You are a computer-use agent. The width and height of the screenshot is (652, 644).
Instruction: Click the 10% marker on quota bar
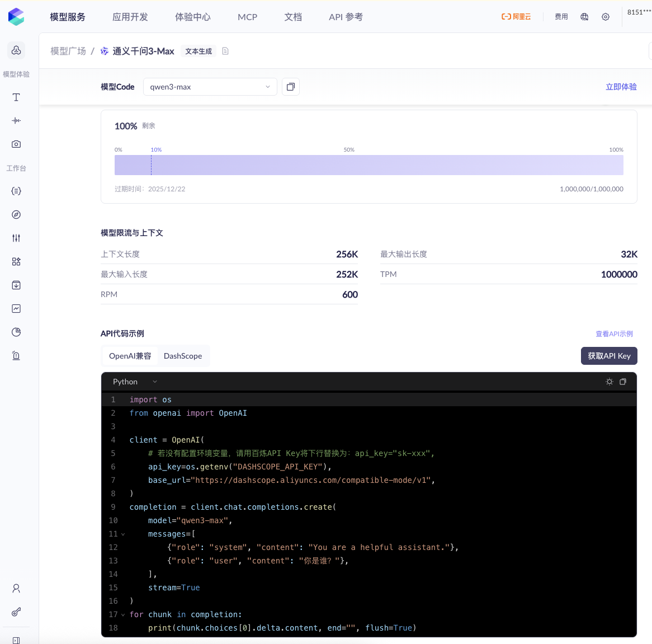click(x=156, y=150)
